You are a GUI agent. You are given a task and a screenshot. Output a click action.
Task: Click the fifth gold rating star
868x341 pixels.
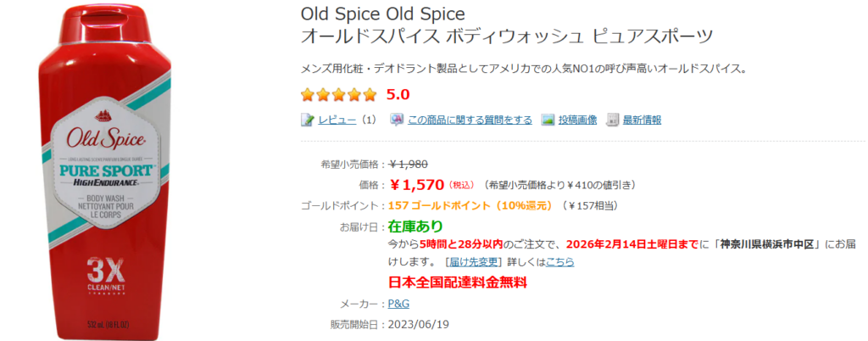point(370,95)
